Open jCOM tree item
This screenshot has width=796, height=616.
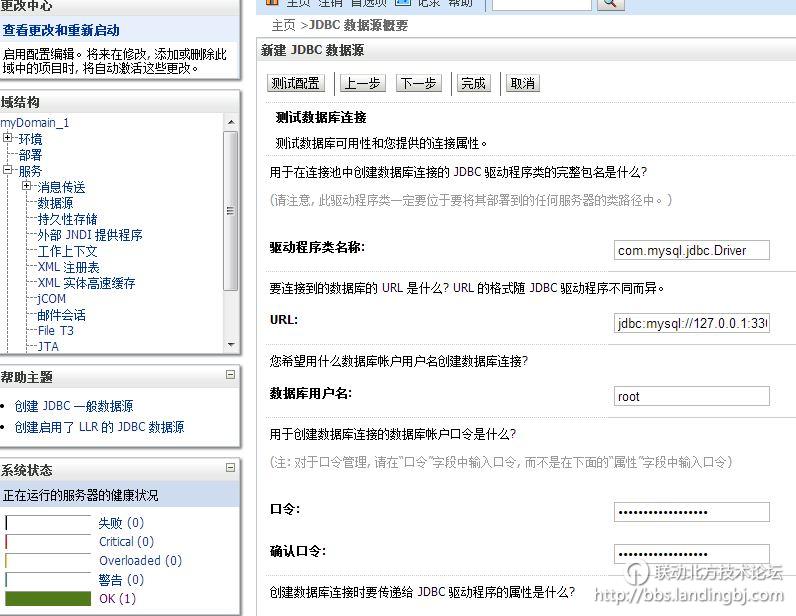[52, 299]
